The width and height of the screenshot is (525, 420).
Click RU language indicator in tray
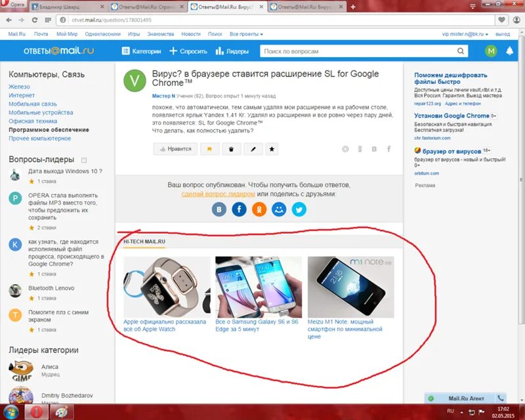click(x=450, y=411)
